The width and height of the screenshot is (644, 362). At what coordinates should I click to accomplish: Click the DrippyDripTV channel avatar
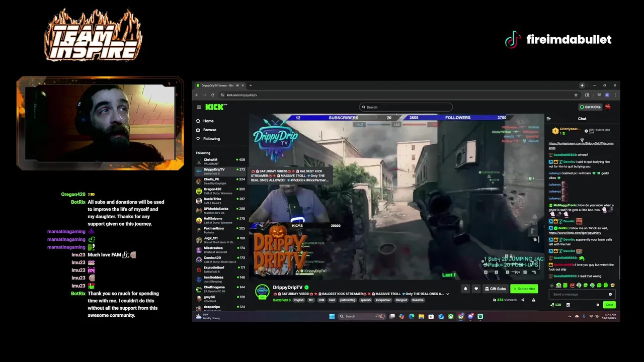pos(262,292)
